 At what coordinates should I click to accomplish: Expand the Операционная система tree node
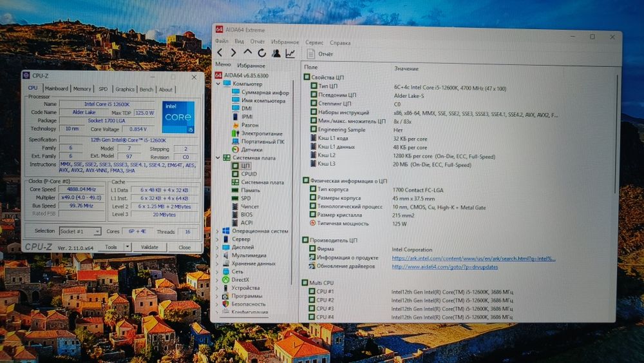coord(218,231)
